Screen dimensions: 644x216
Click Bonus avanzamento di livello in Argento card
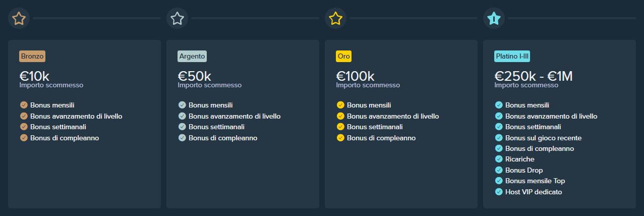click(x=235, y=116)
